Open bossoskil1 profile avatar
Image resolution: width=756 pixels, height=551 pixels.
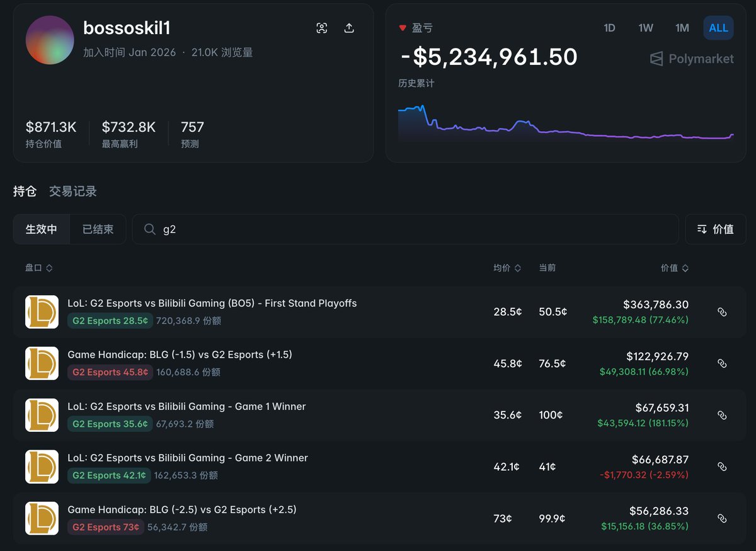tap(50, 40)
